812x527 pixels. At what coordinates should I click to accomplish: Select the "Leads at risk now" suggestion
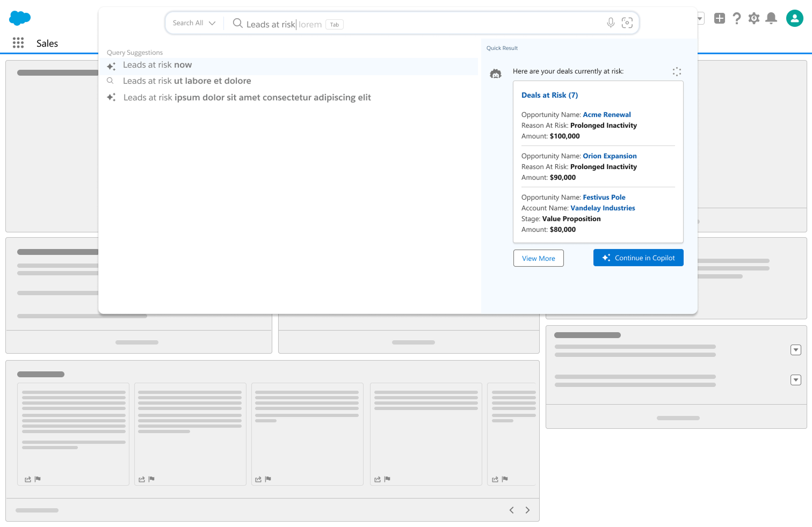(x=157, y=65)
